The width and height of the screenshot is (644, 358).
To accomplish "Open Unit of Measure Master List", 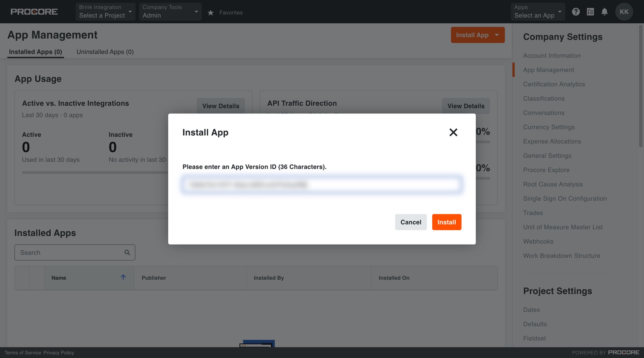I will click(563, 227).
